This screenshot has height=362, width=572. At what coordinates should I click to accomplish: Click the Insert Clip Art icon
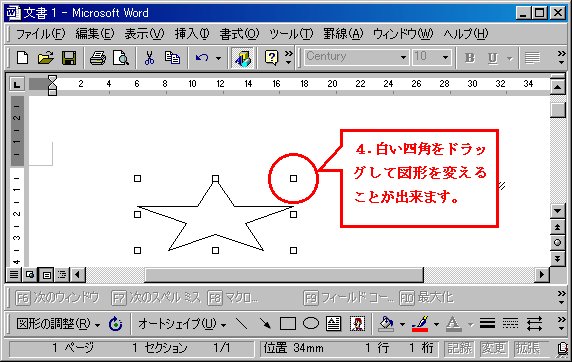point(357,323)
